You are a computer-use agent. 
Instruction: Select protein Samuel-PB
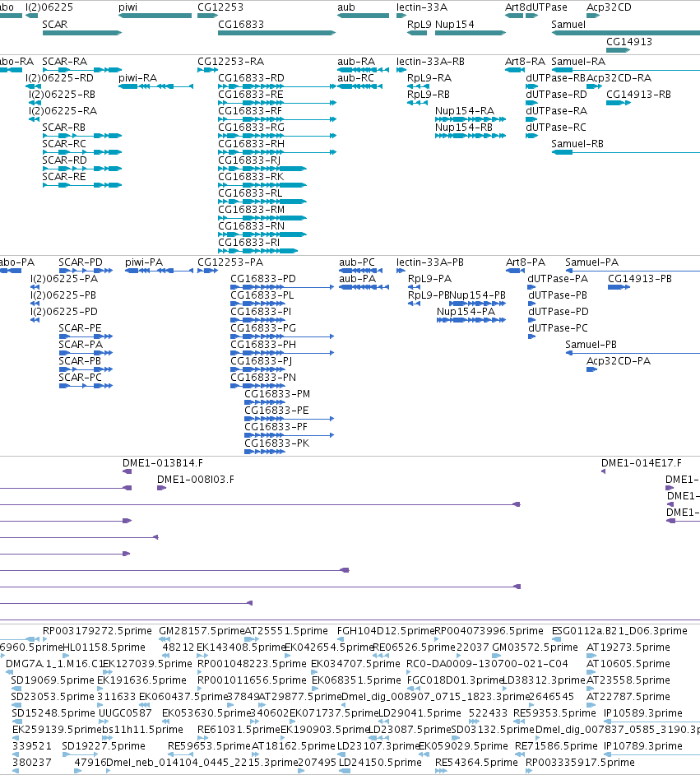tap(633, 353)
